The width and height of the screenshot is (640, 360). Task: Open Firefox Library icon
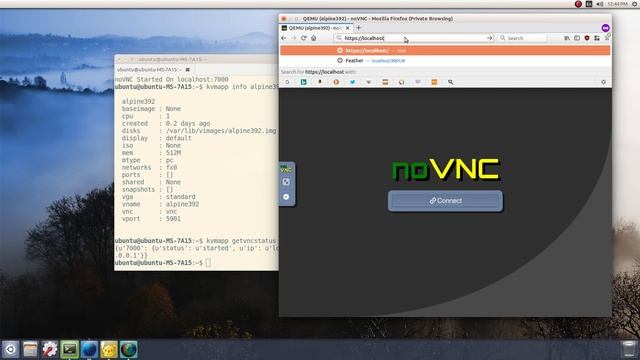point(567,38)
